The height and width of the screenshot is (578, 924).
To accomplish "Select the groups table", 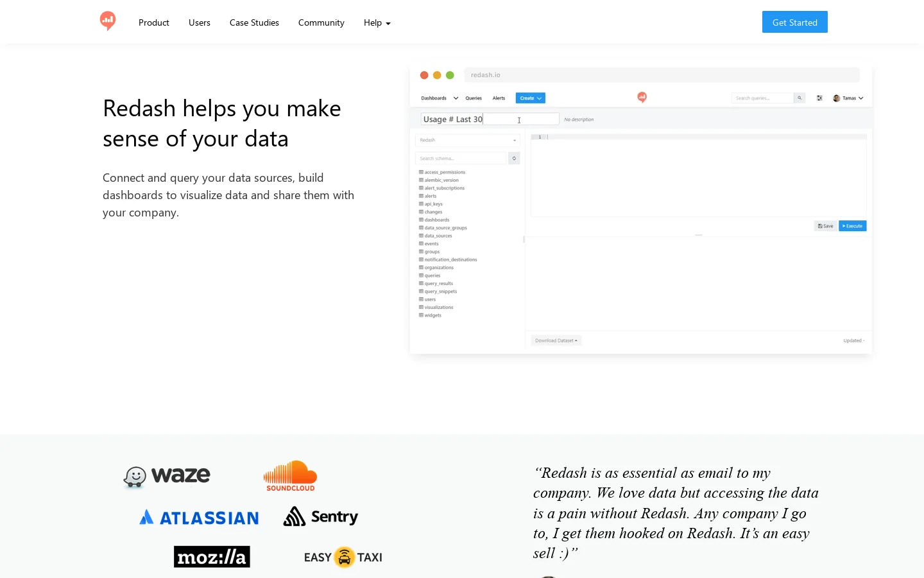I will [x=429, y=252].
